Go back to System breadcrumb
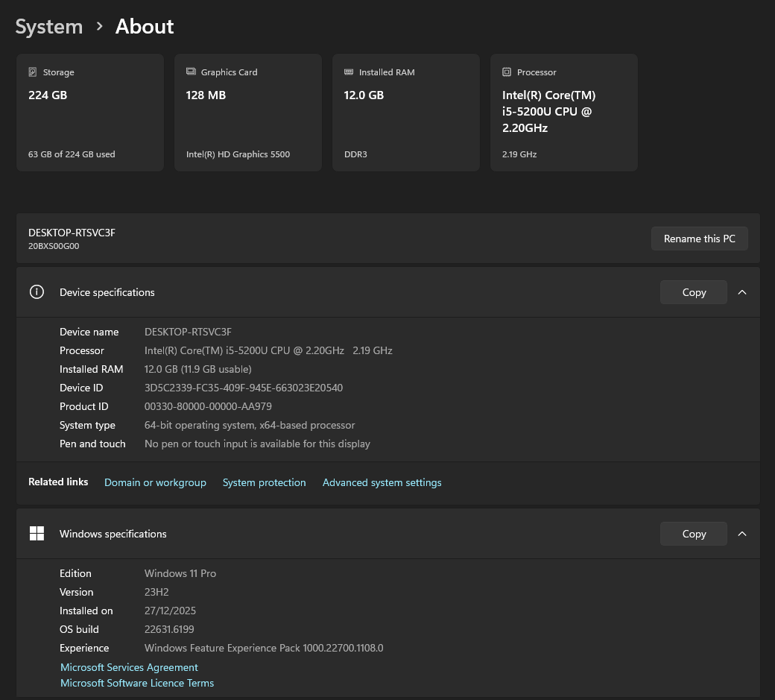This screenshot has width=775, height=700. pyautogui.click(x=49, y=27)
